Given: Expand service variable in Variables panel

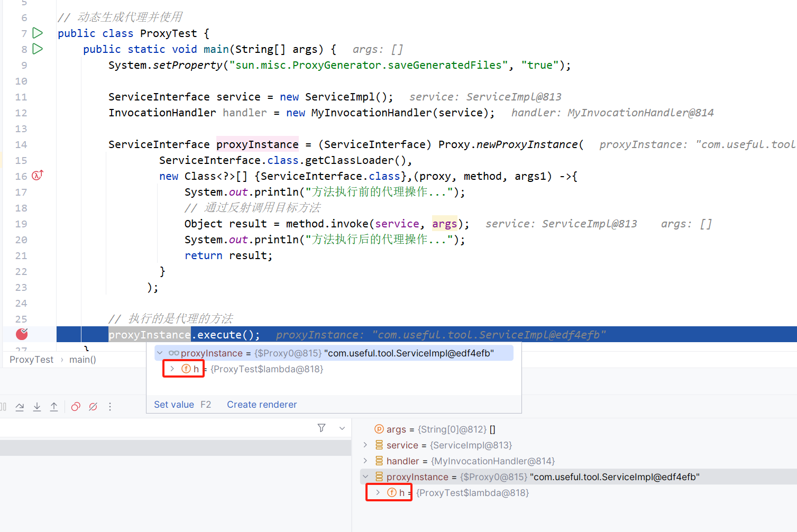Looking at the screenshot, I should 365,445.
